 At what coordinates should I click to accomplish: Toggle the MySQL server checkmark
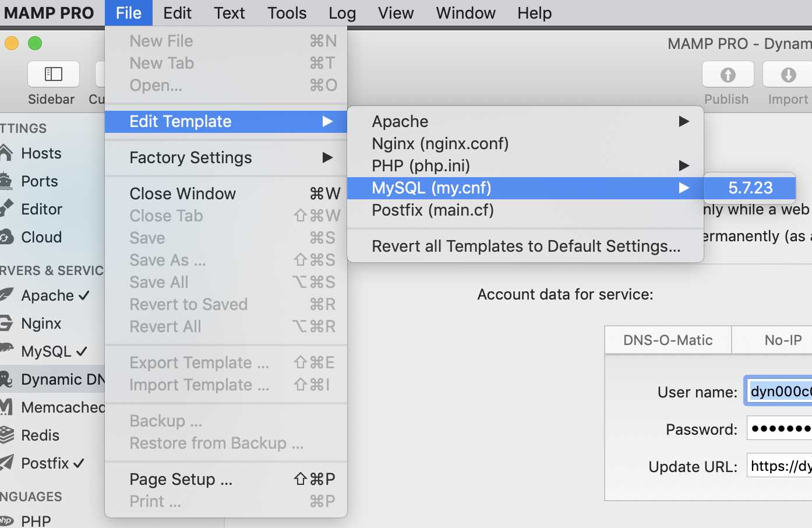(x=82, y=351)
